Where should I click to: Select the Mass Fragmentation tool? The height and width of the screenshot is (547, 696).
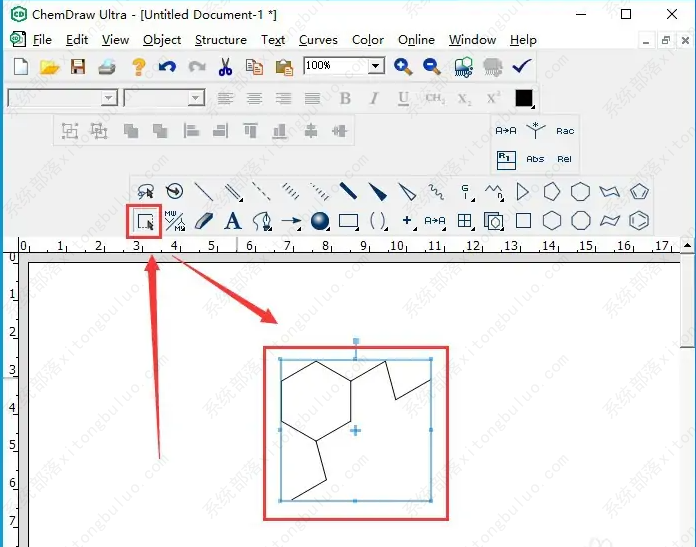[x=174, y=221]
